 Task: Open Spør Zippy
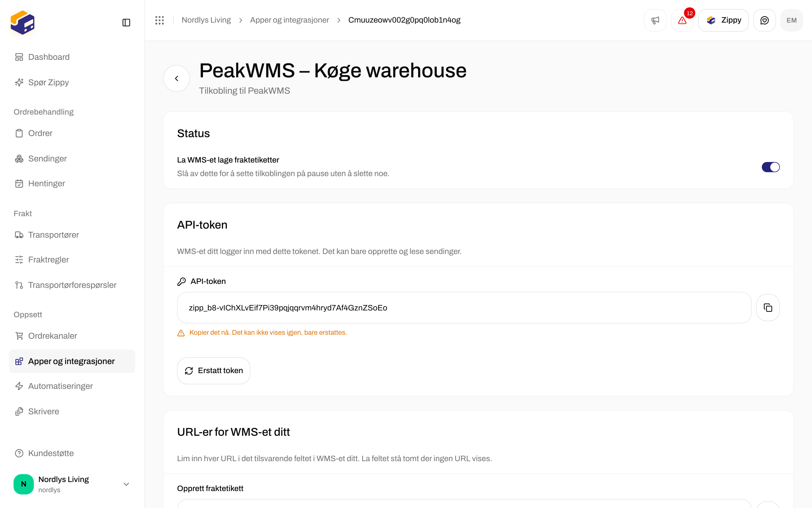pos(72,82)
